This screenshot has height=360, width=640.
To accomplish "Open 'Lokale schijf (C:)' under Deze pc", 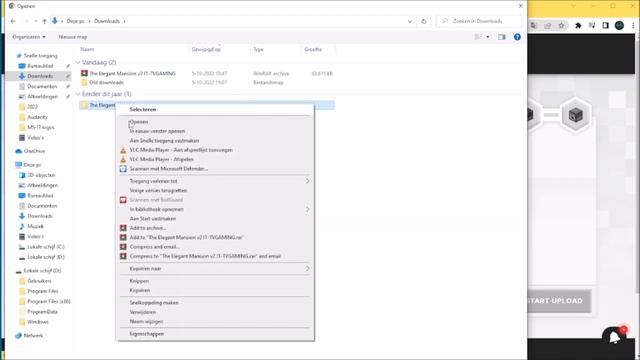I will click(46, 247).
